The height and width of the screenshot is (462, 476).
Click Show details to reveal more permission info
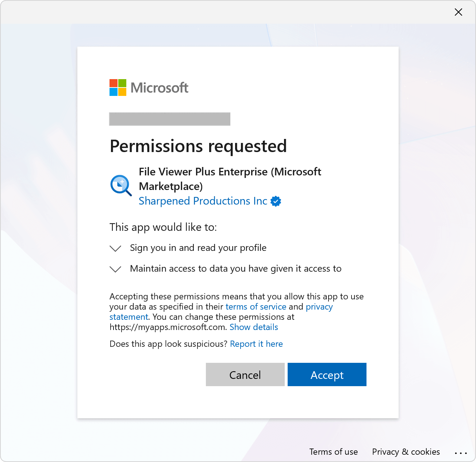254,327
